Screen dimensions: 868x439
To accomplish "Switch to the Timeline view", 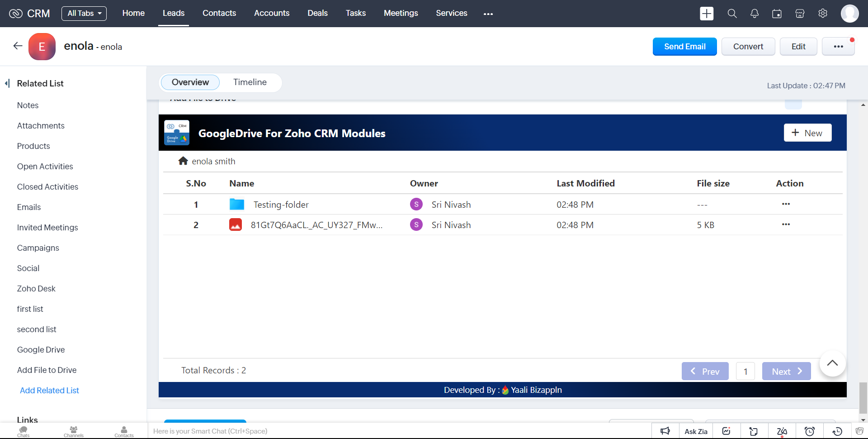I will tap(250, 82).
